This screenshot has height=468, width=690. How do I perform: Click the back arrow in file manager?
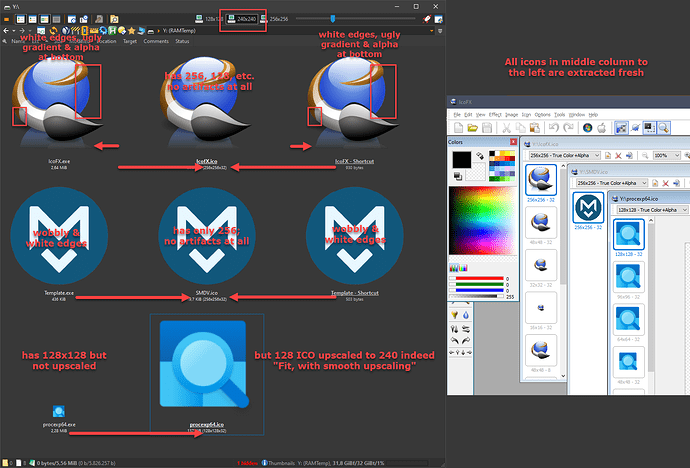pyautogui.click(x=6, y=30)
